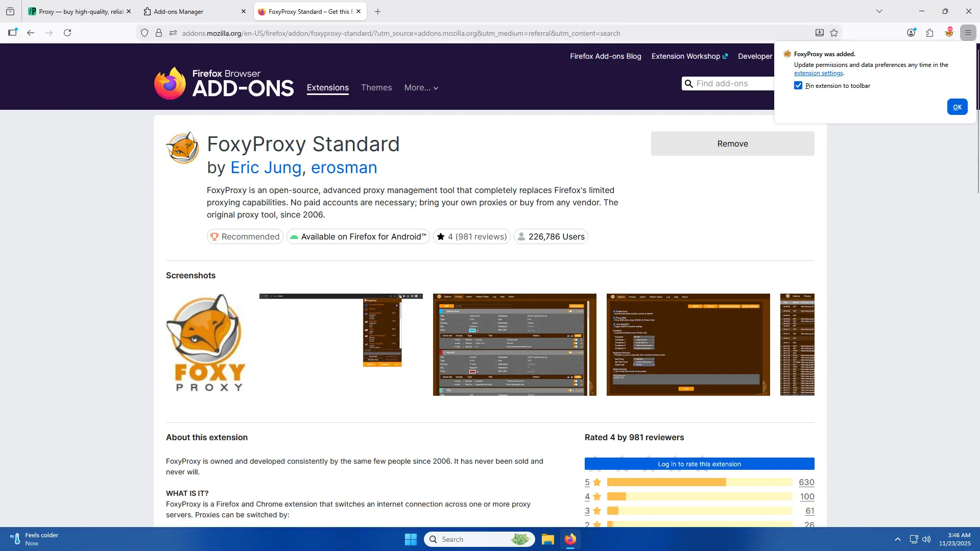Open the list all tabs dropdown
Viewport: 980px width, 551px height.
879,11
